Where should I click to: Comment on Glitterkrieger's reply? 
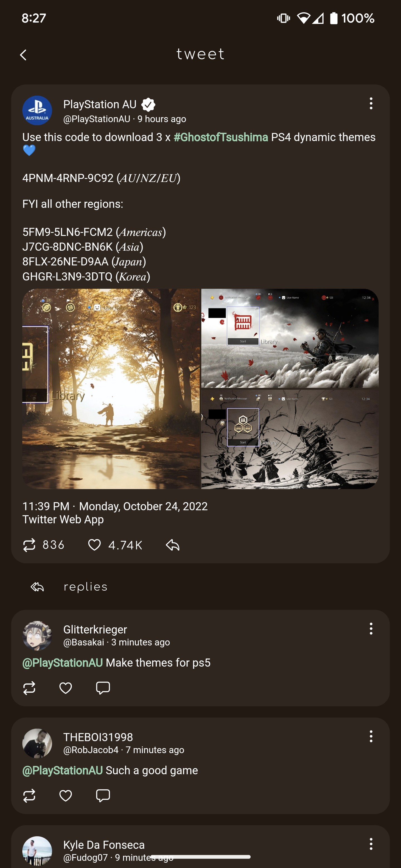[x=103, y=688]
